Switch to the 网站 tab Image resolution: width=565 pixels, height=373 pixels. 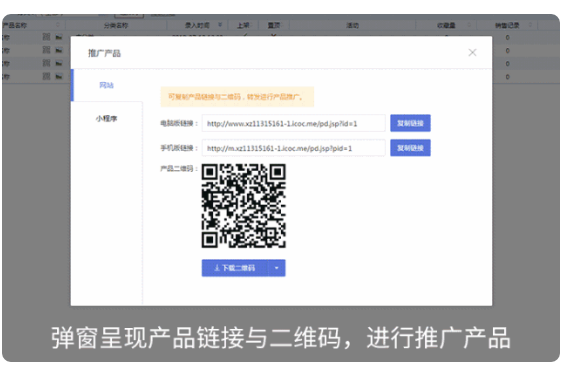(x=107, y=85)
